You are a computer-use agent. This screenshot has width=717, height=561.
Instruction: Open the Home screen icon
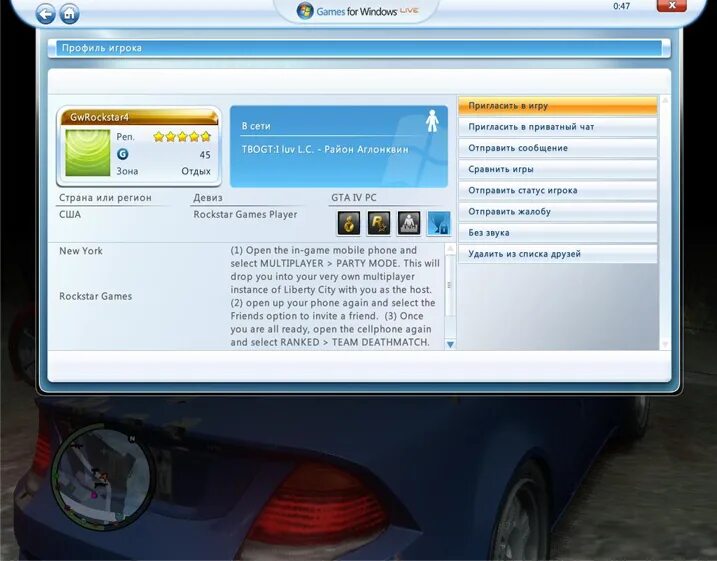click(x=69, y=14)
